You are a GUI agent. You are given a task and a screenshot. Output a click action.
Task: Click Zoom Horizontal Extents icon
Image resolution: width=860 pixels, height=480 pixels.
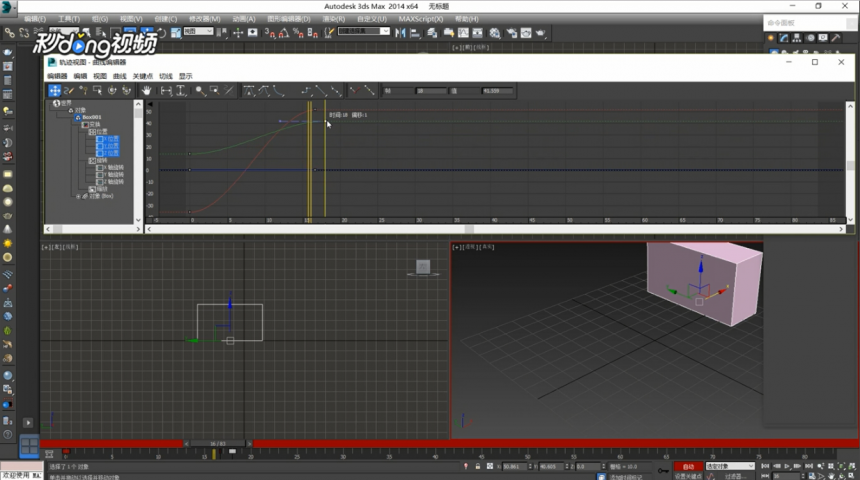pos(166,91)
